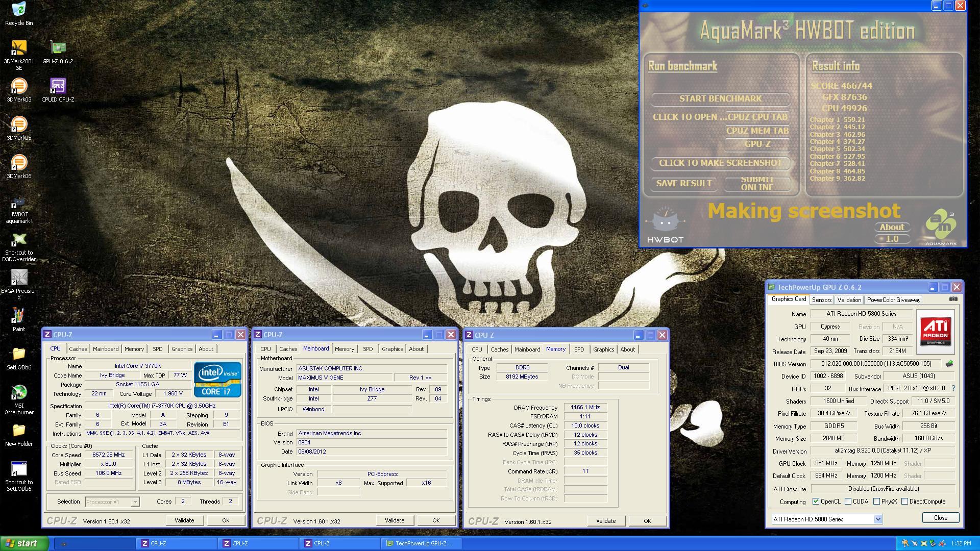Click the SCORE 466744 result text
The image size is (980, 551).
841,86
